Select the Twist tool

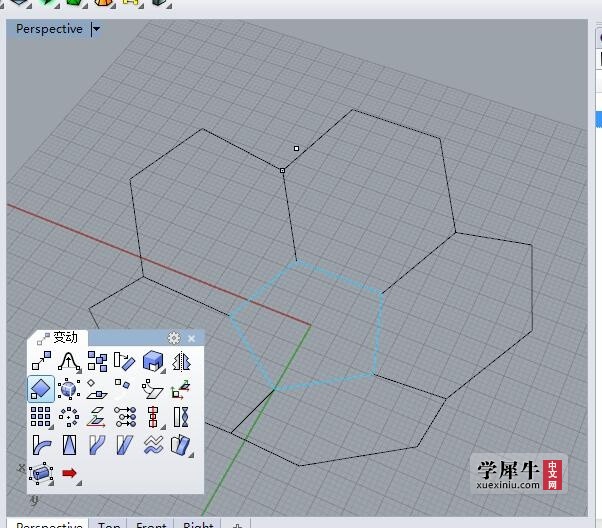pyautogui.click(x=181, y=417)
